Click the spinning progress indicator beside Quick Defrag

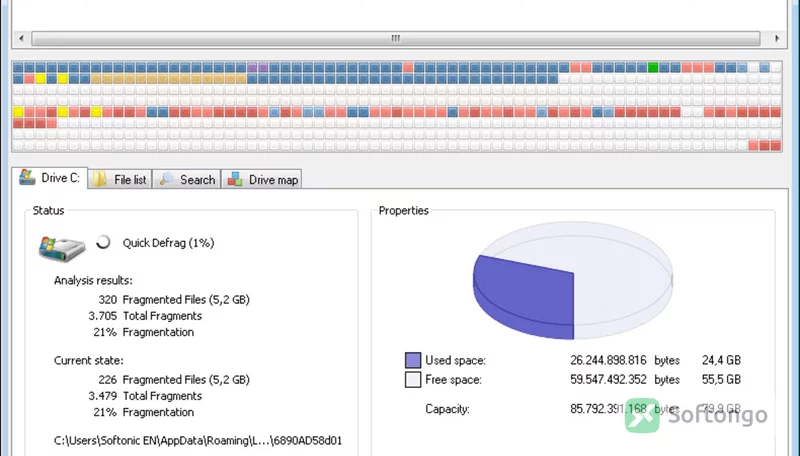click(x=104, y=242)
